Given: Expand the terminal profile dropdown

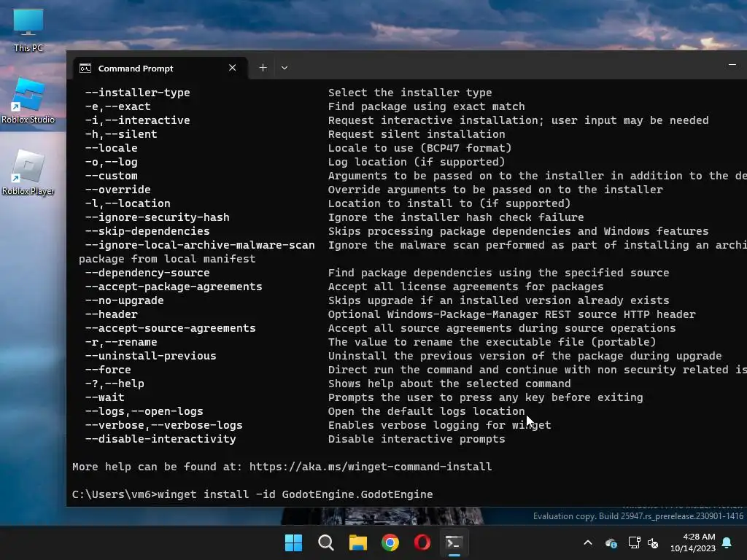Looking at the screenshot, I should point(285,68).
